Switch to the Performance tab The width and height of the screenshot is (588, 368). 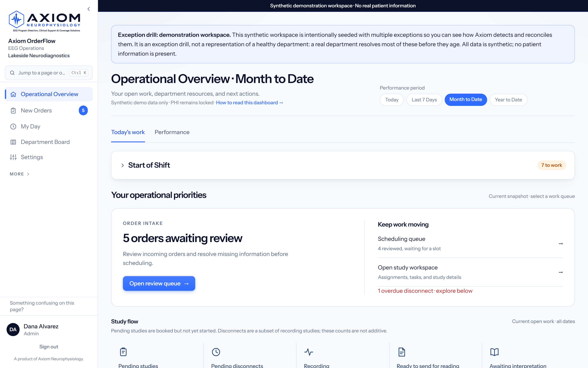[x=172, y=132]
